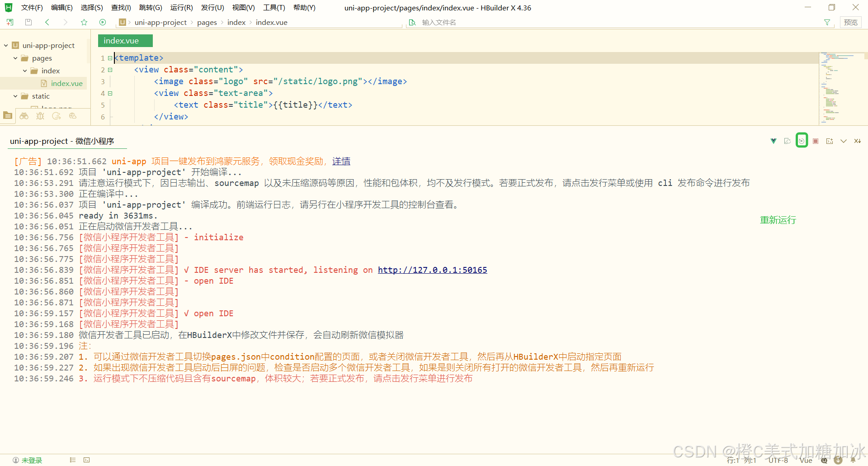The height and width of the screenshot is (466, 868).
Task: Collapse the uni-app-project root node
Action: pyautogui.click(x=6, y=45)
